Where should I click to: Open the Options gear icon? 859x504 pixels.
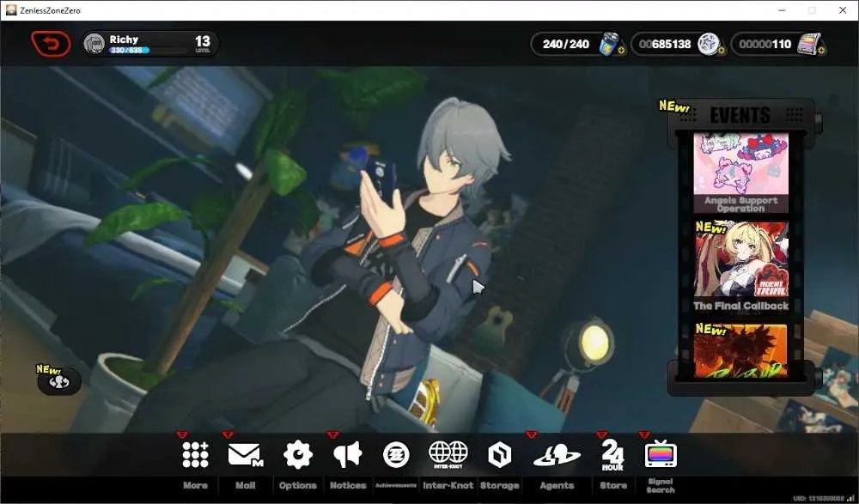(x=297, y=455)
